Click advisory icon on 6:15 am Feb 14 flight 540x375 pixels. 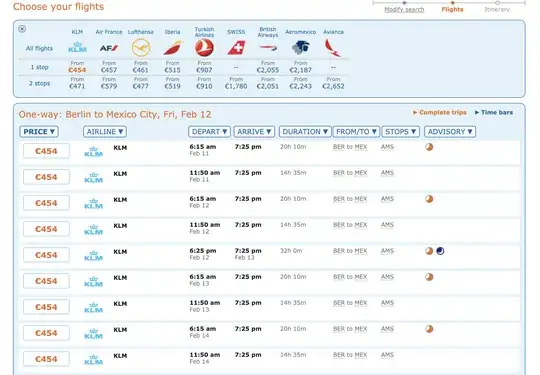(x=429, y=329)
